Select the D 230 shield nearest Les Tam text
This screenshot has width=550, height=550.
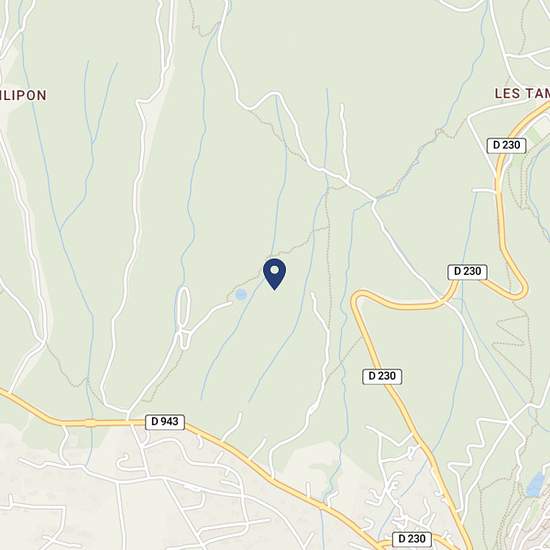507,145
